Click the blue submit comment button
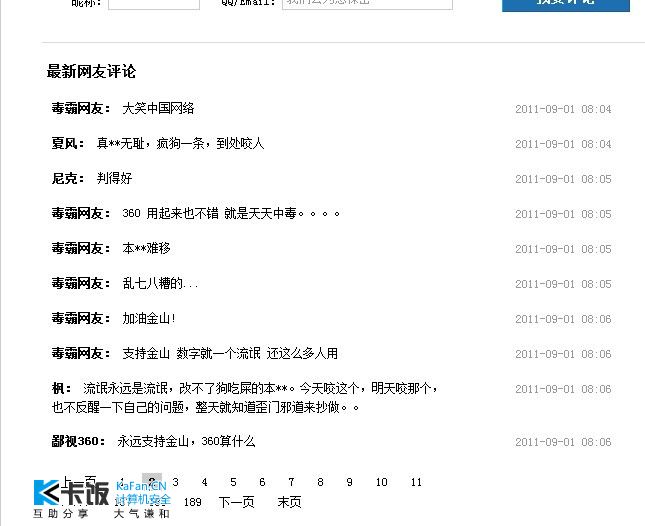The image size is (645, 526). [566, 4]
